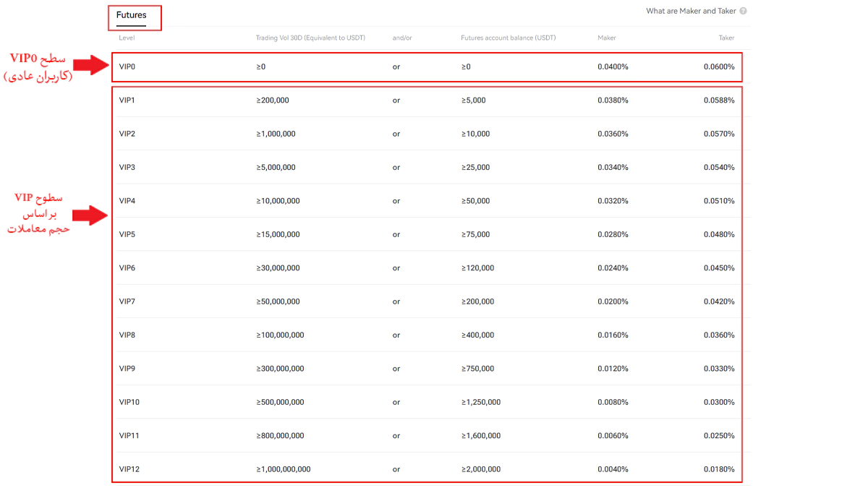Click the 'What are Maker and Taker' link
Viewport: 868px width, 488px height.
pos(690,11)
